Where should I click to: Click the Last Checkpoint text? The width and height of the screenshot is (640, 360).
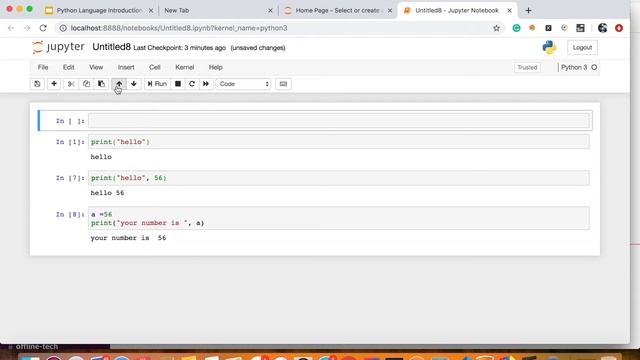point(180,48)
